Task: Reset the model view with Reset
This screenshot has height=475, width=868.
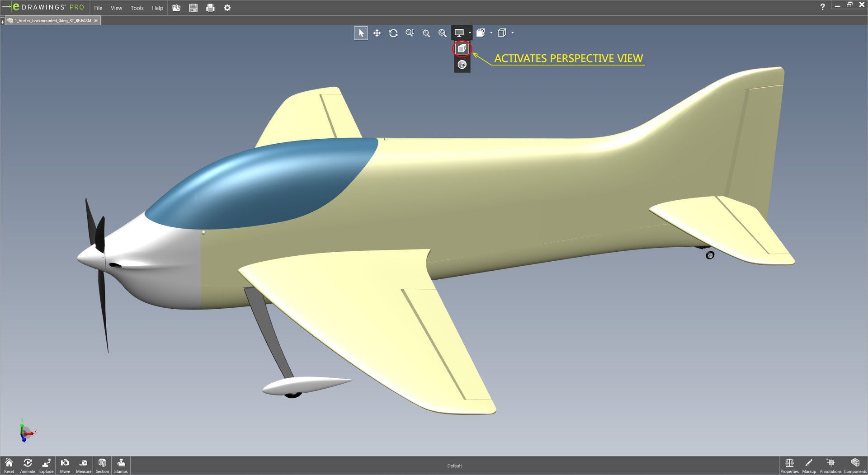Action: 9,465
